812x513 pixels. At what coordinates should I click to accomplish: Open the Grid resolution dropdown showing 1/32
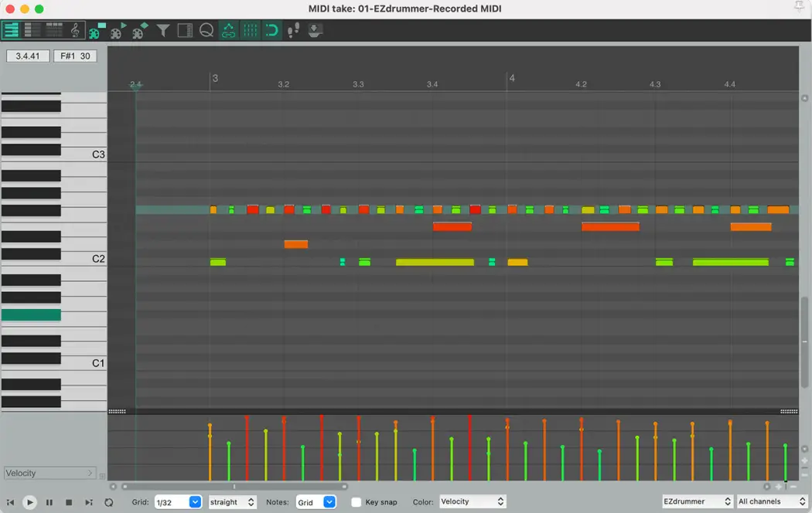point(179,501)
